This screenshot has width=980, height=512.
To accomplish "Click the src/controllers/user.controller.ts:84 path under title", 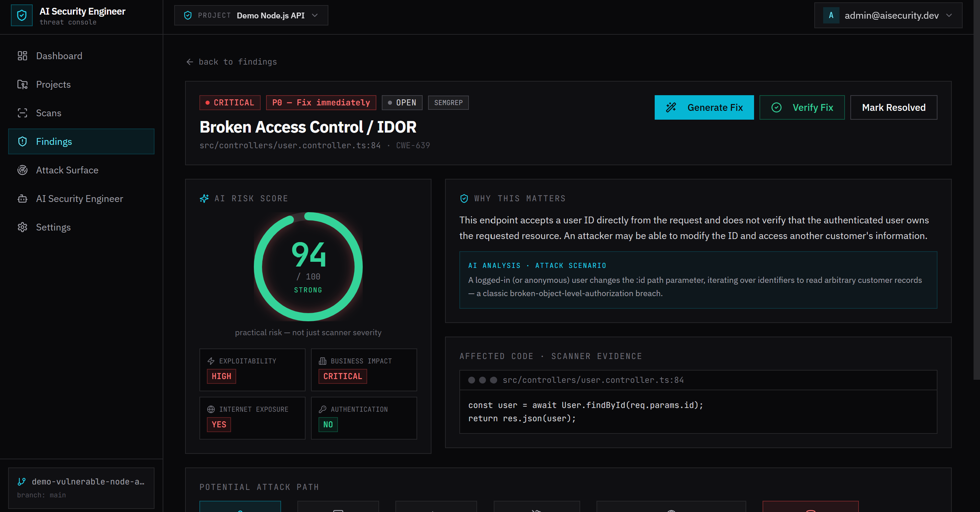I will click(x=290, y=146).
